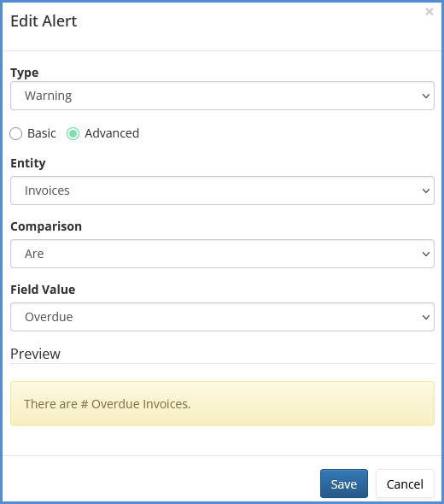Click the yellow Overdue Invoices preview box
Image resolution: width=444 pixels, height=504 pixels.
pyautogui.click(x=222, y=403)
